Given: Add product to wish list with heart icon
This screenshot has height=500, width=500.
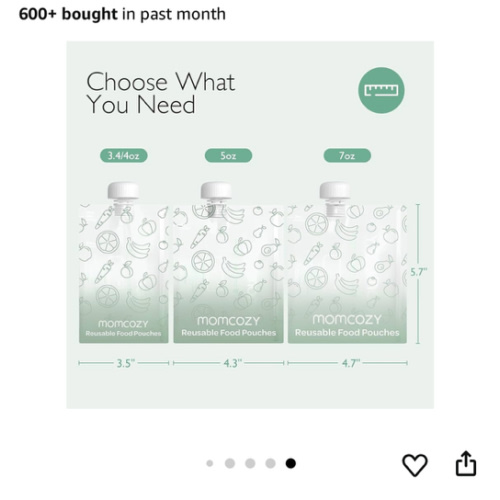Looking at the screenshot, I should 415,464.
